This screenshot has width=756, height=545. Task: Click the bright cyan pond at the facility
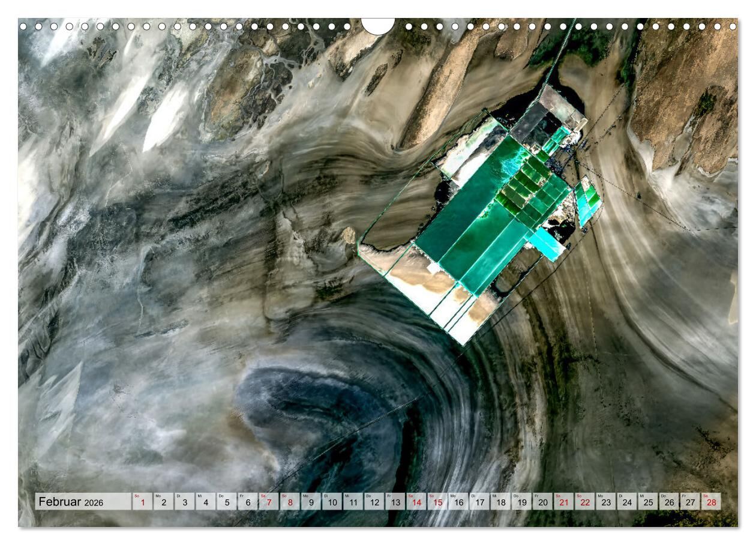tap(546, 244)
